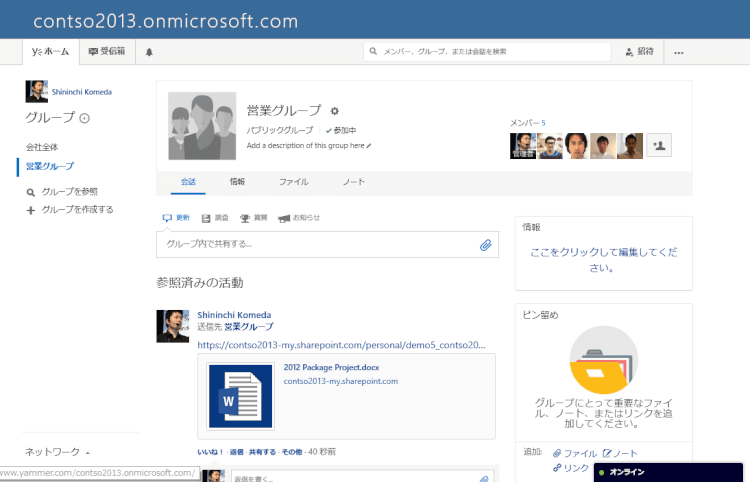Attach a file using paperclip in share box
750x482 pixels.
coord(485,245)
